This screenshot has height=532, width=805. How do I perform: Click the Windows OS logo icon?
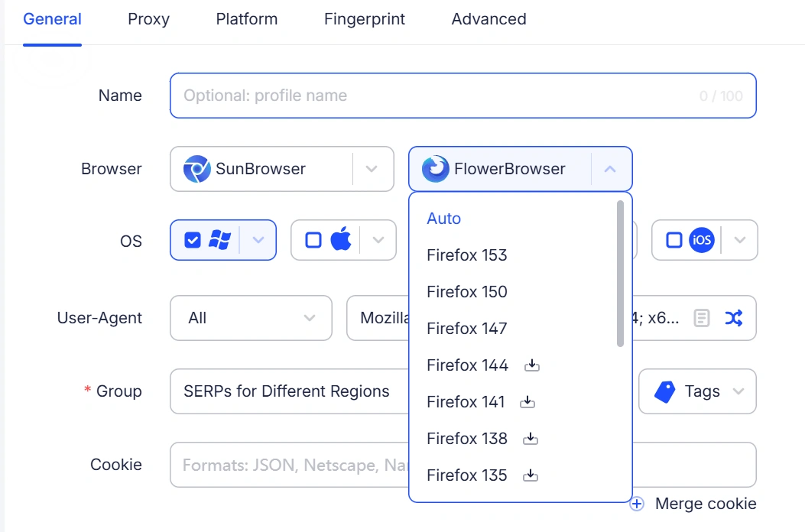coord(219,240)
